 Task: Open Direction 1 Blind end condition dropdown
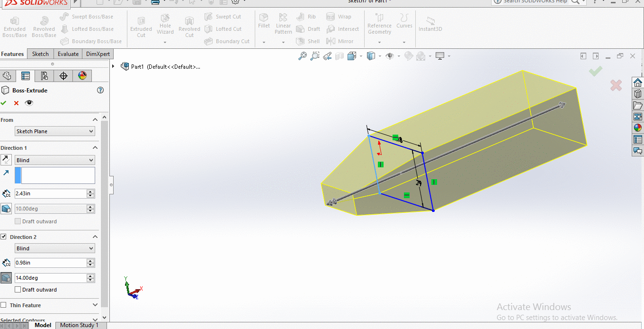55,160
